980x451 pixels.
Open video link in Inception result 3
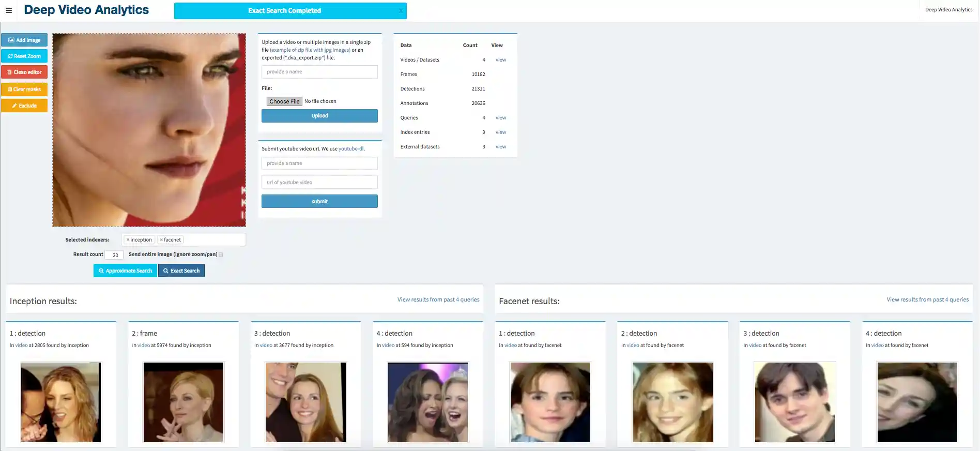click(x=266, y=345)
